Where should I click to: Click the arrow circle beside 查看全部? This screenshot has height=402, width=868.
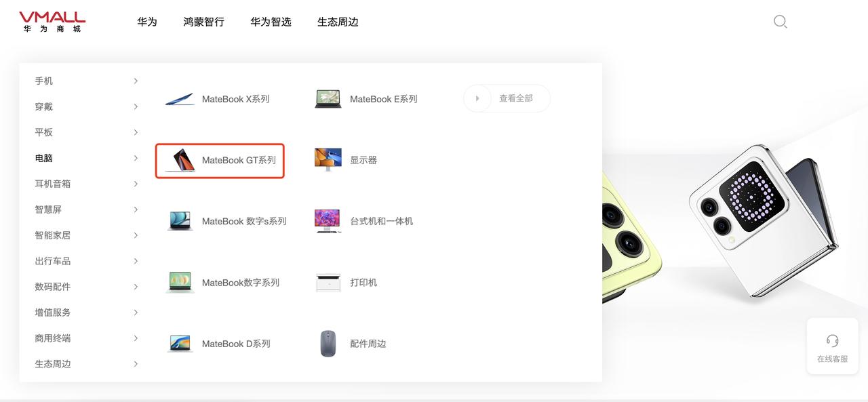click(477, 98)
